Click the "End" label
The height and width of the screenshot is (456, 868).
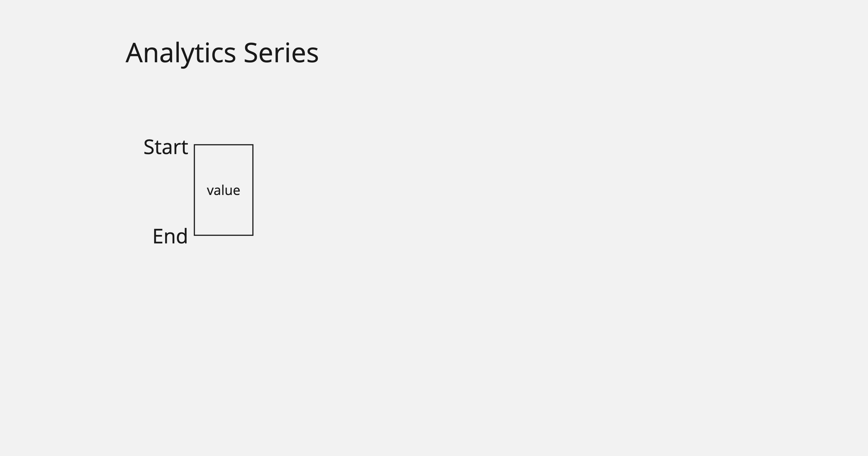(170, 236)
